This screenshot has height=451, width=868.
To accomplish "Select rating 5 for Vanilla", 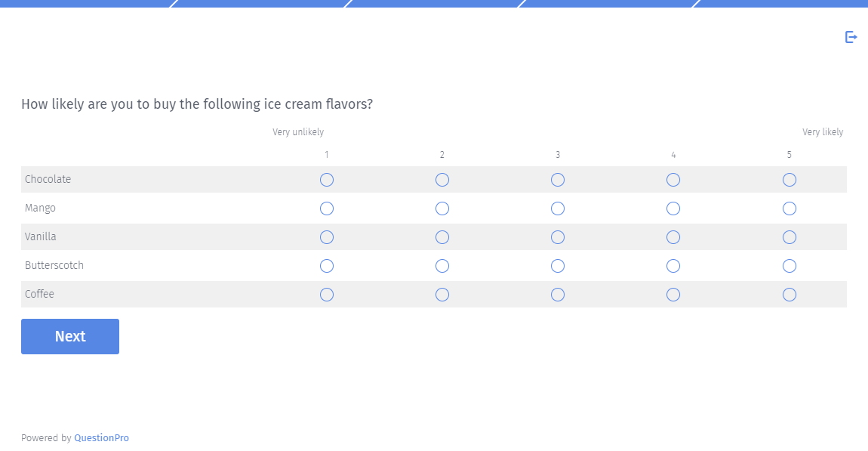I will tap(790, 237).
